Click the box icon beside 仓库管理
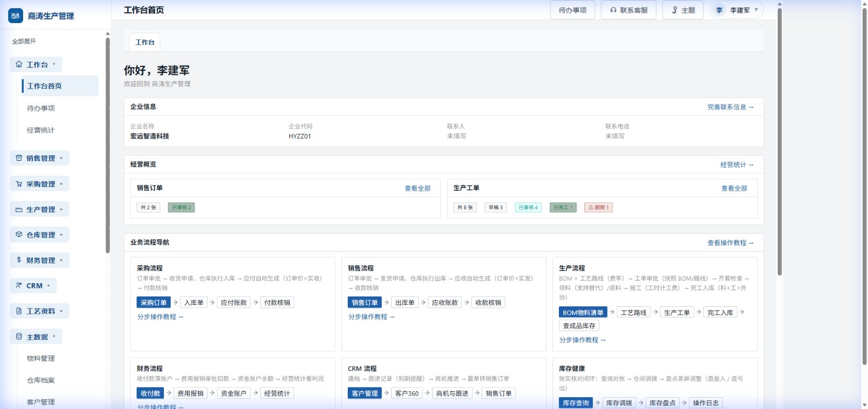The image size is (868, 409). click(x=19, y=235)
